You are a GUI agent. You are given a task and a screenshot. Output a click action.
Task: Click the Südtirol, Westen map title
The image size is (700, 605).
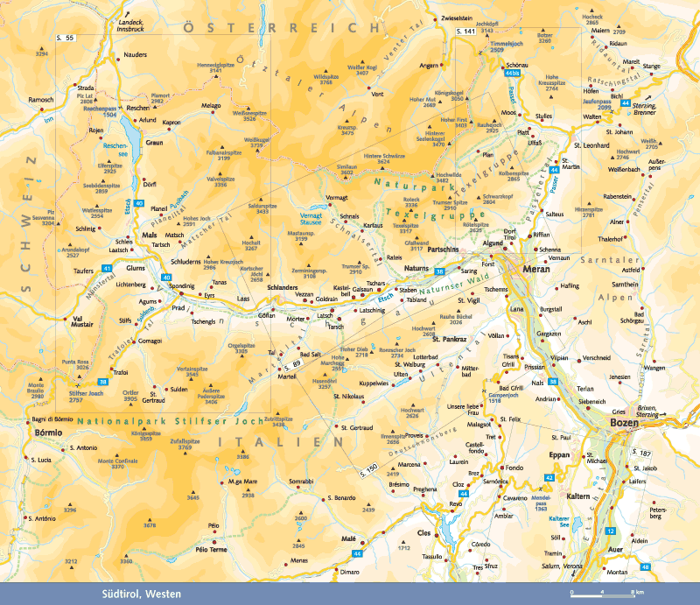pyautogui.click(x=136, y=594)
